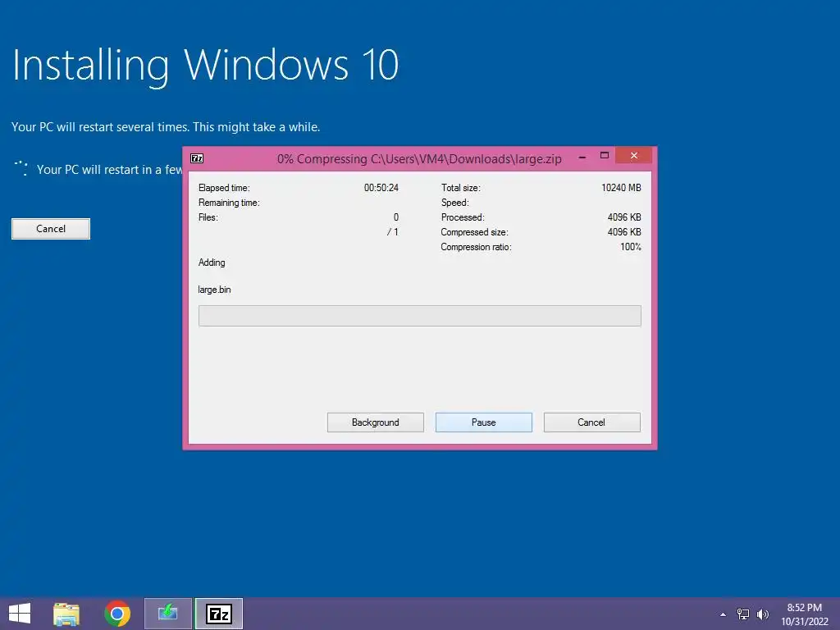Open the network status tray icon
Viewport: 840px width, 630px height.
click(x=743, y=614)
